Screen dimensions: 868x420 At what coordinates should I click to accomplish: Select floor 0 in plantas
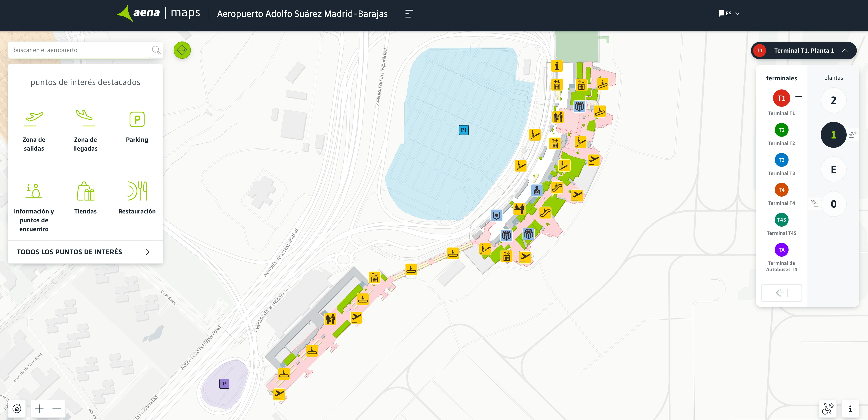833,204
